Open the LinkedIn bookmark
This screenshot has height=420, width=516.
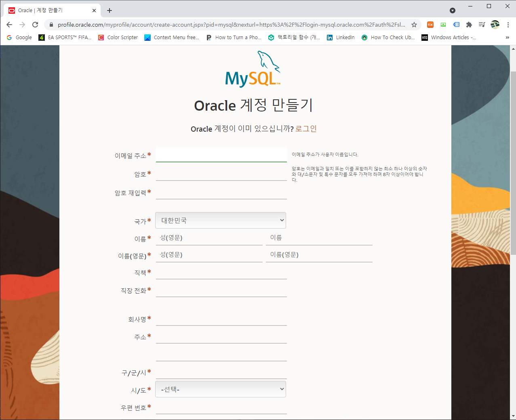(x=341, y=38)
